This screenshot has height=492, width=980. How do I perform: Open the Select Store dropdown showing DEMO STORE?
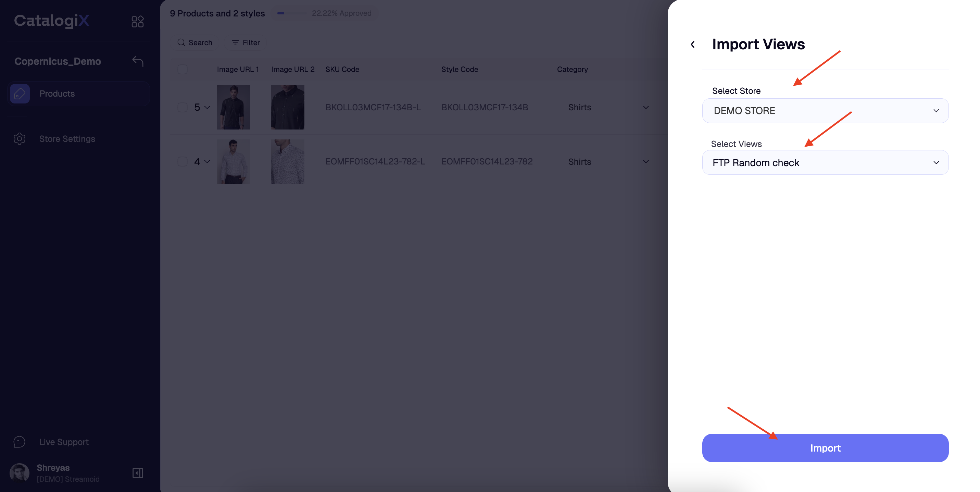click(825, 111)
